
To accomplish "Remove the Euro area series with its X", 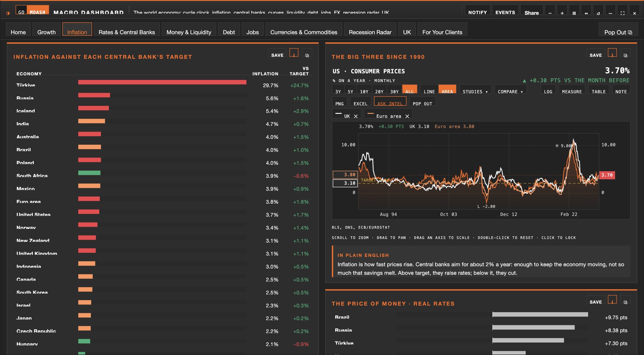I will tap(407, 116).
